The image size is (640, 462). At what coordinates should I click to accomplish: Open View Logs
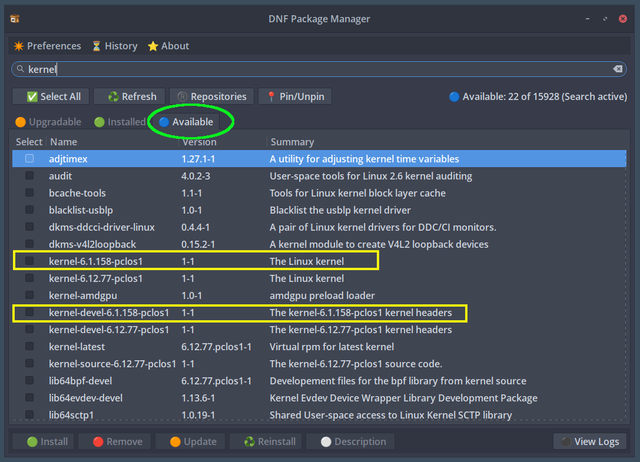coord(590,442)
